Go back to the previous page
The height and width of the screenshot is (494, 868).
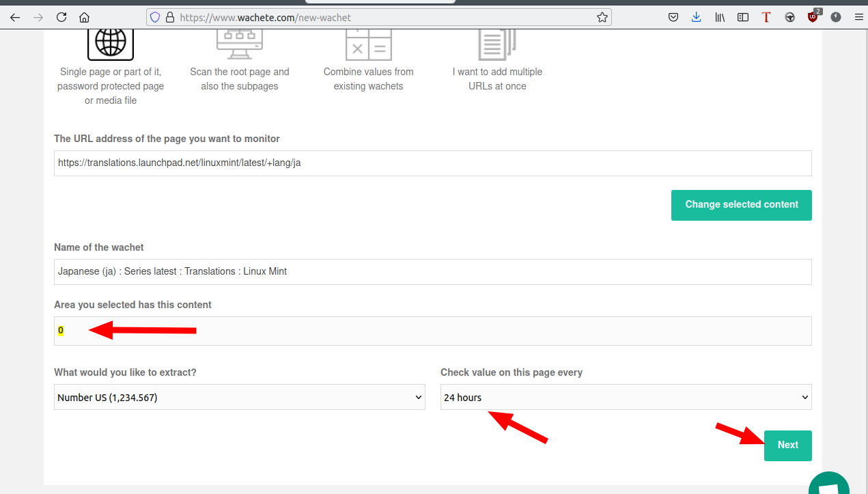pos(15,18)
